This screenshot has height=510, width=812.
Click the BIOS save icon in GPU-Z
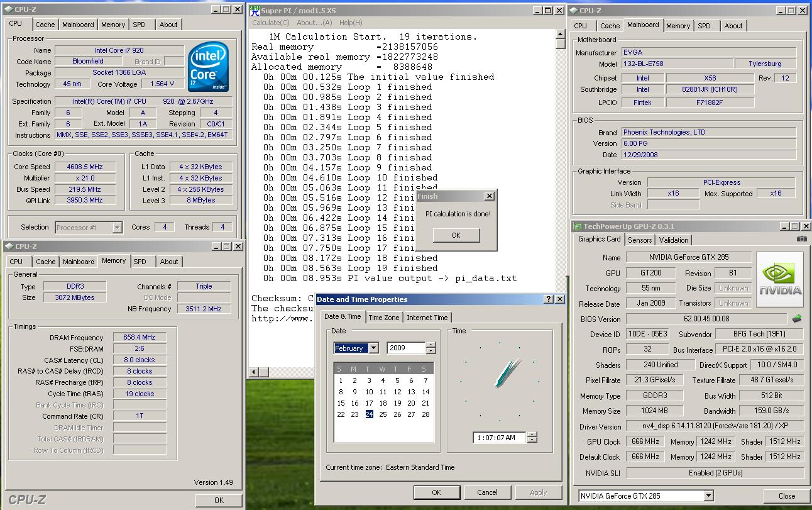(x=797, y=319)
